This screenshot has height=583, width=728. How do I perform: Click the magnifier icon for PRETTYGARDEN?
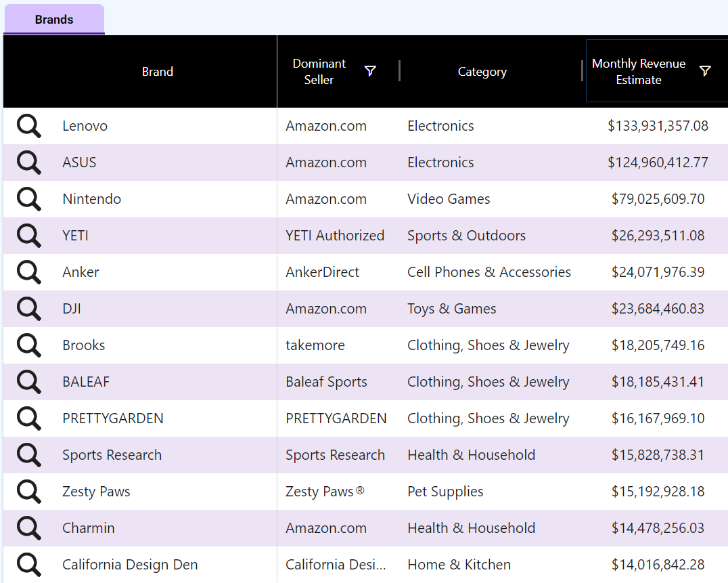pyautogui.click(x=29, y=418)
